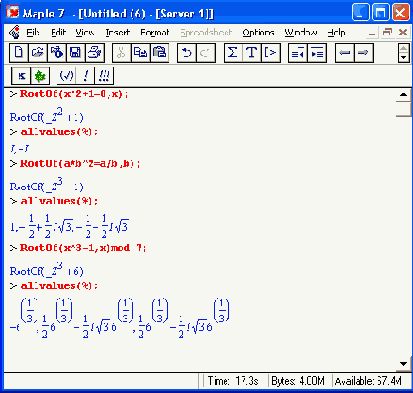Go forward with right arrow button
413x393 pixels.
(x=363, y=53)
